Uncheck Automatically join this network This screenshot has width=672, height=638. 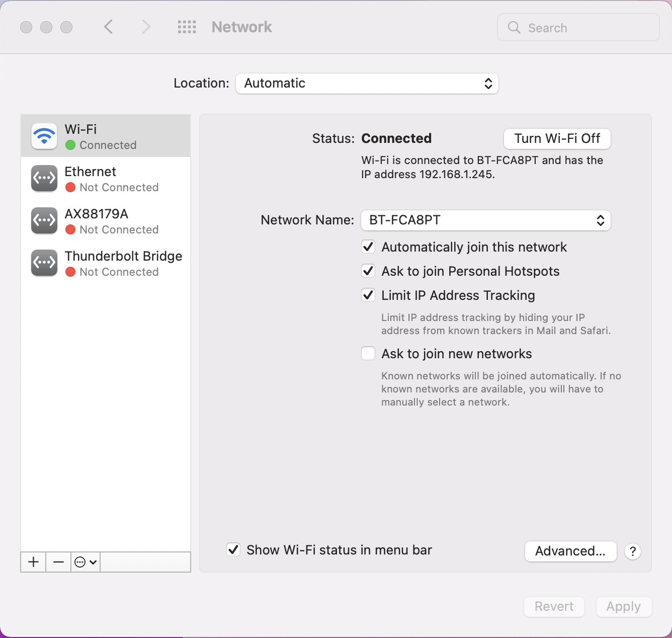pyautogui.click(x=368, y=247)
